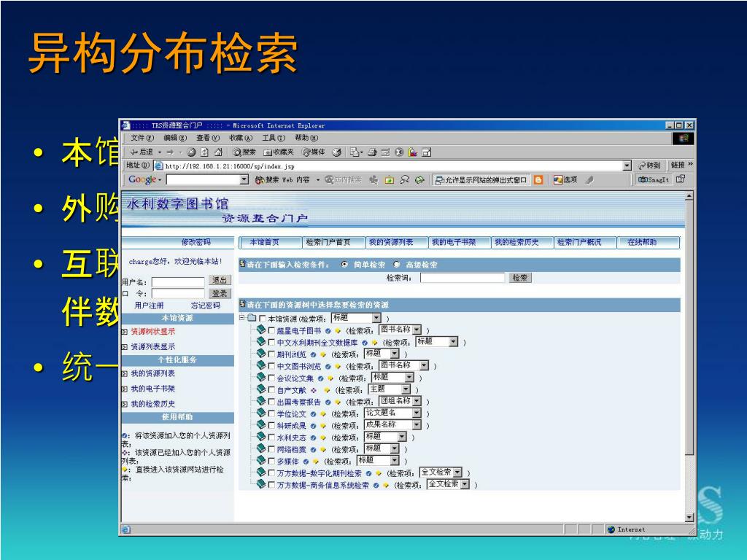Click the Home icon in IE toolbar

point(218,152)
